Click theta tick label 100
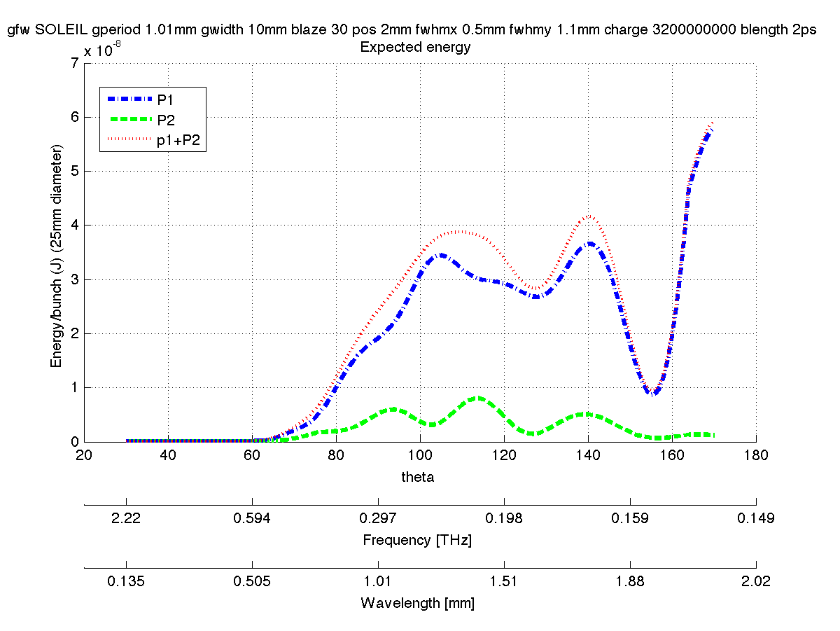The height and width of the screenshot is (631, 840). 420,456
